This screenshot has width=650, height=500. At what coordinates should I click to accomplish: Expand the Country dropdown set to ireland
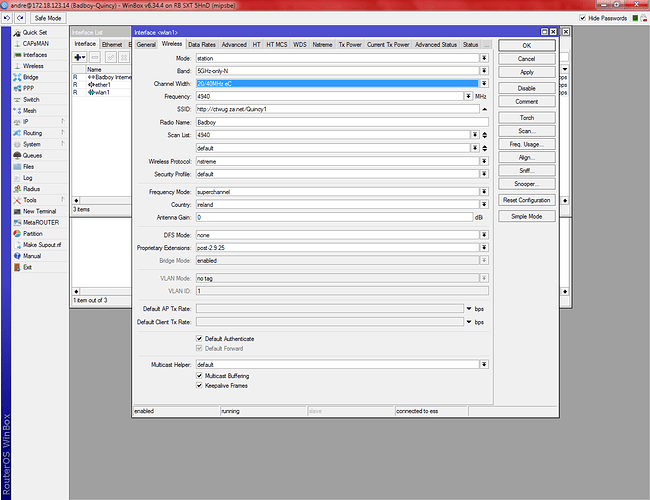484,203
